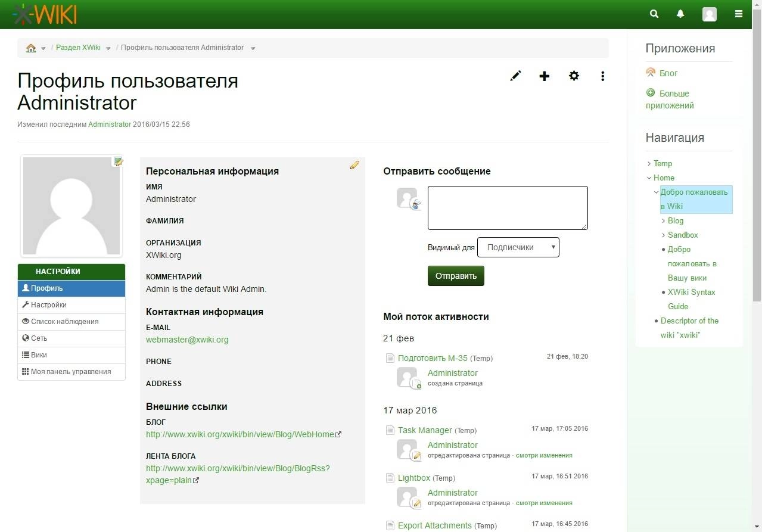Expand the Blog tree node
This screenshot has height=532, width=762.
[x=663, y=221]
